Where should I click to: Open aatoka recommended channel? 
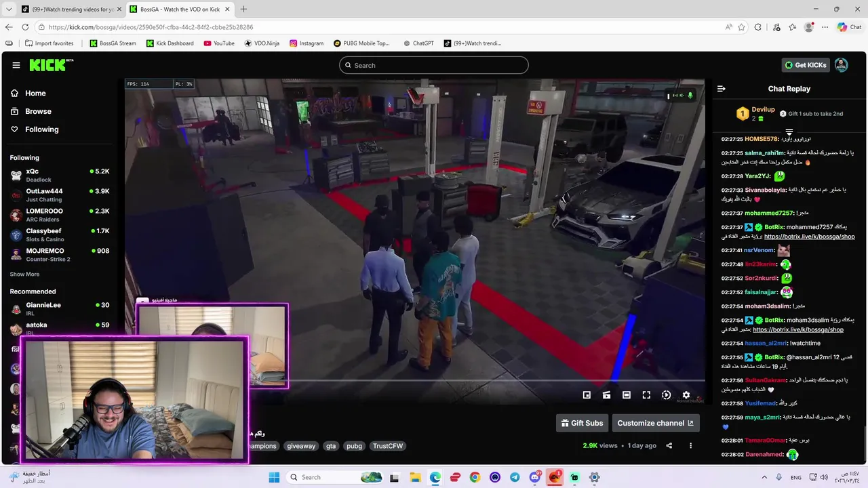pyautogui.click(x=60, y=329)
